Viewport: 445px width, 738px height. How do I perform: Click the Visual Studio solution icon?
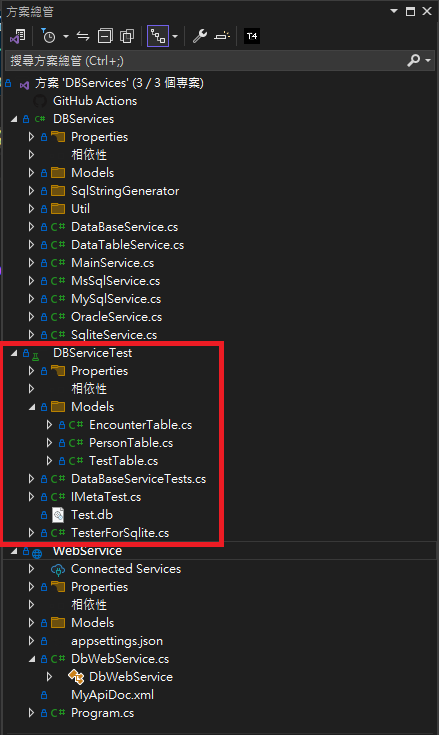[24, 84]
